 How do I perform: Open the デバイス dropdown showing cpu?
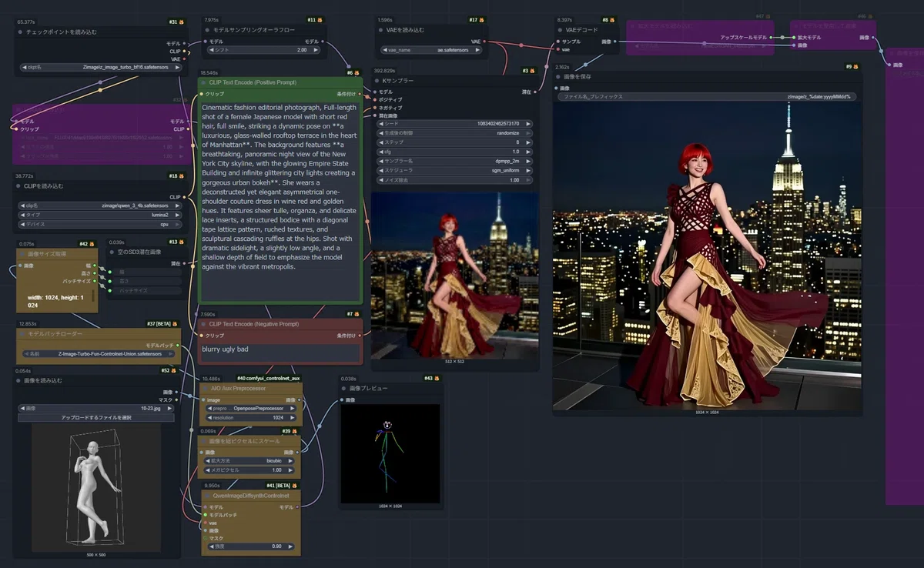(x=101, y=225)
